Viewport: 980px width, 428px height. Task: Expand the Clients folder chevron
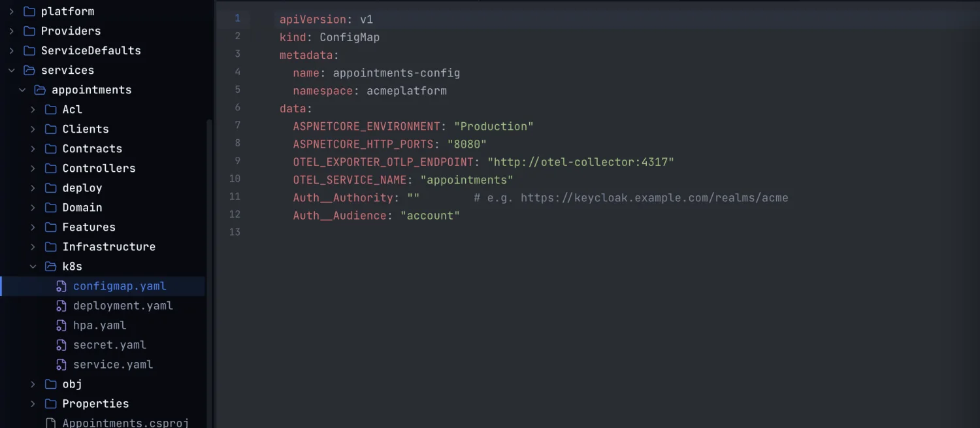pos(33,129)
